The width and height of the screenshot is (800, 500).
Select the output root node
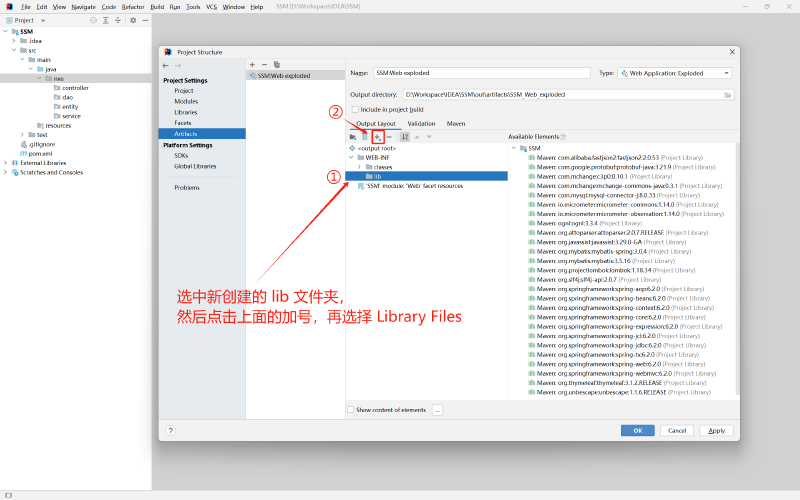pyautogui.click(x=377, y=148)
